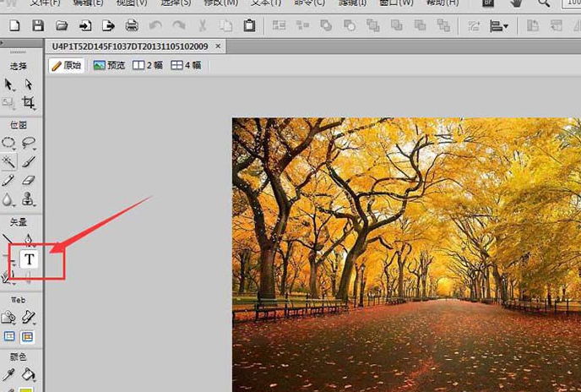581x392 pixels.
Task: Choose the Crop tool
Action: [x=29, y=103]
